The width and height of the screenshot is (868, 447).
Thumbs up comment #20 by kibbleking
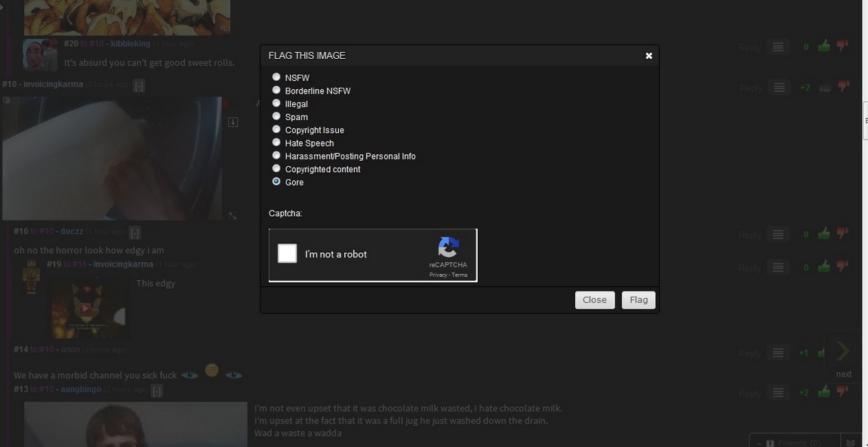click(x=823, y=47)
